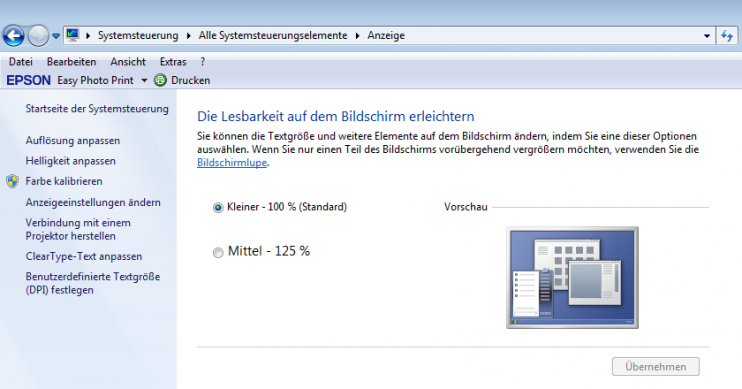Screen dimensions: 742x389
Task: Open the ? help menu
Action: [x=203, y=62]
